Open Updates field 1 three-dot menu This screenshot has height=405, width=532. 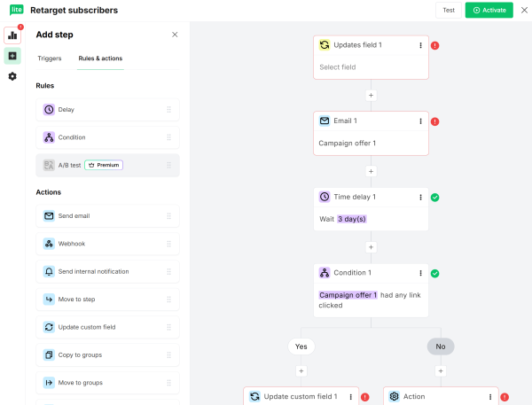(420, 45)
